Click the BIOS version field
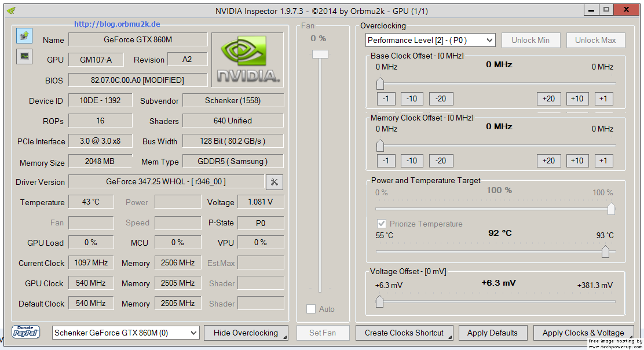 pos(138,80)
